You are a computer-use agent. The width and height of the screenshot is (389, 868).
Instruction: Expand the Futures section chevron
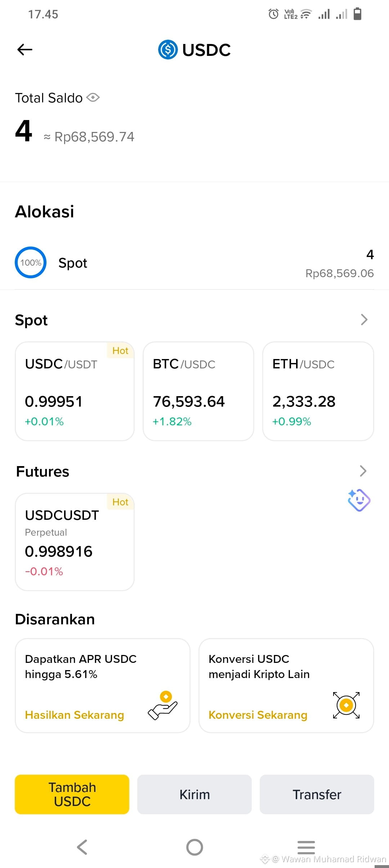pyautogui.click(x=363, y=471)
